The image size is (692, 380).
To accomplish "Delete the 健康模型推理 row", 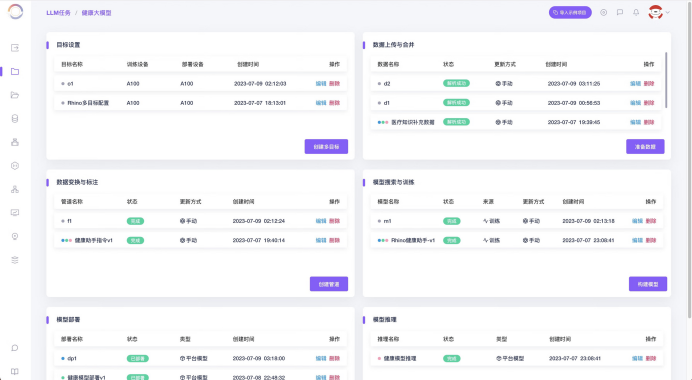I will (651, 358).
